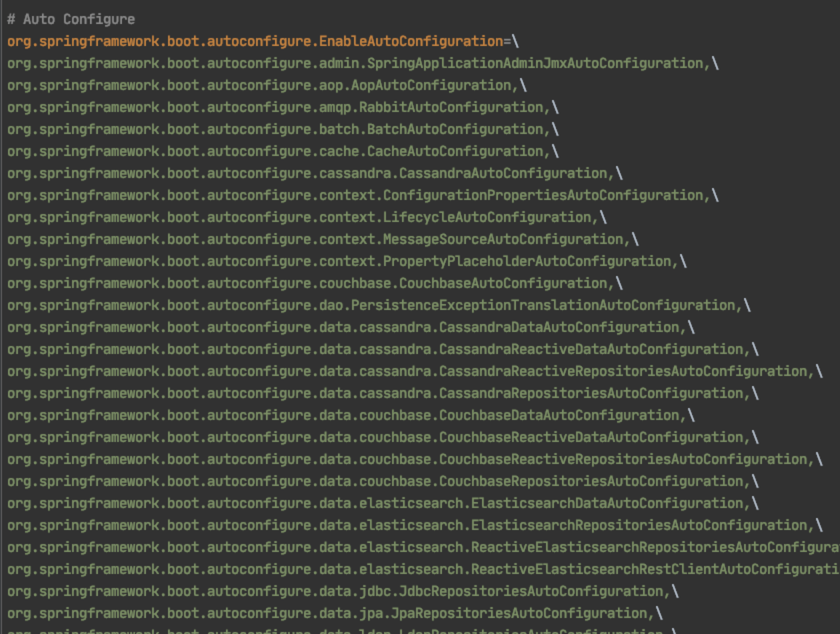
Task: Click the CouchbaseDataAutoConfiguration entry
Action: click(351, 415)
